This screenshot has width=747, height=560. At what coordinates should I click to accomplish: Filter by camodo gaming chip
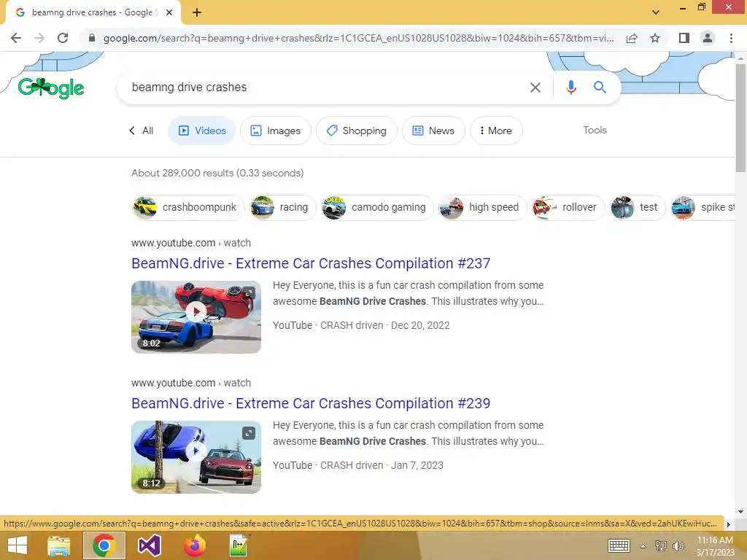377,207
